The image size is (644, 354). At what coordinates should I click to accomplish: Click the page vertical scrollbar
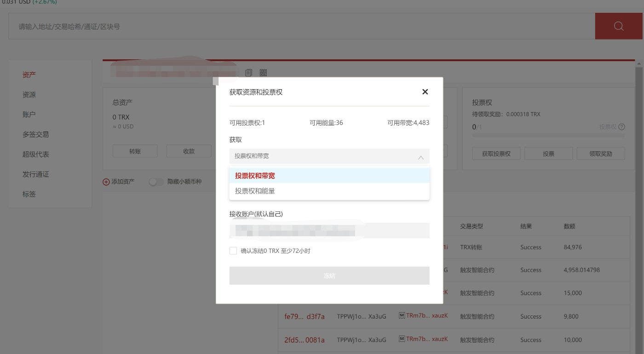click(x=639, y=207)
